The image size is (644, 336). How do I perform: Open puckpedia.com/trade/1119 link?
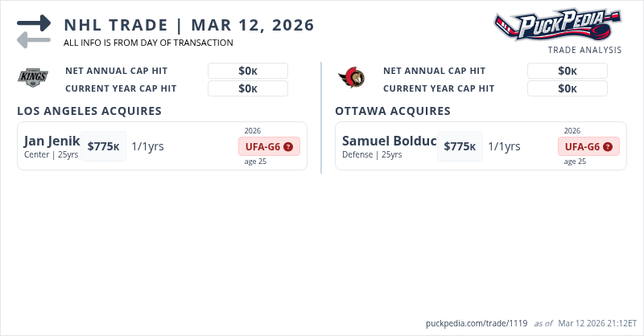pos(475,323)
